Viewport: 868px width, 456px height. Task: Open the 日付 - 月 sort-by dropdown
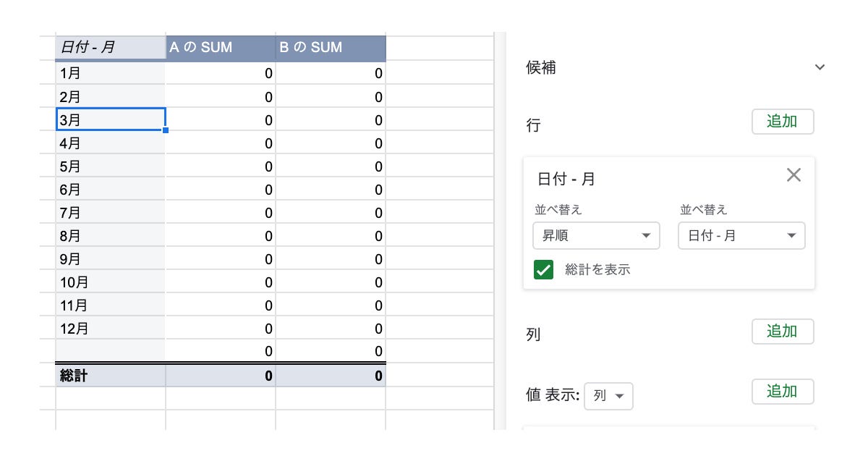(741, 236)
